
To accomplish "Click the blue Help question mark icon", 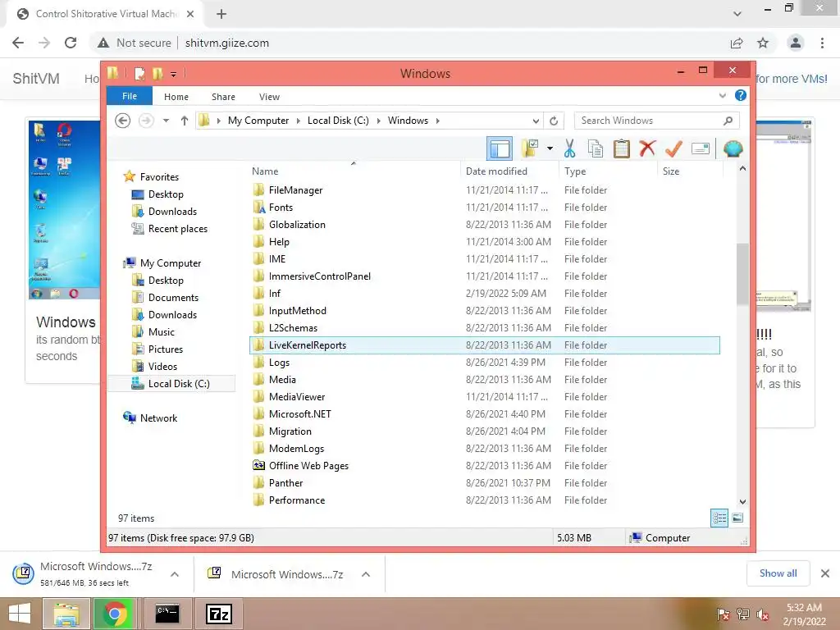I will 741,95.
